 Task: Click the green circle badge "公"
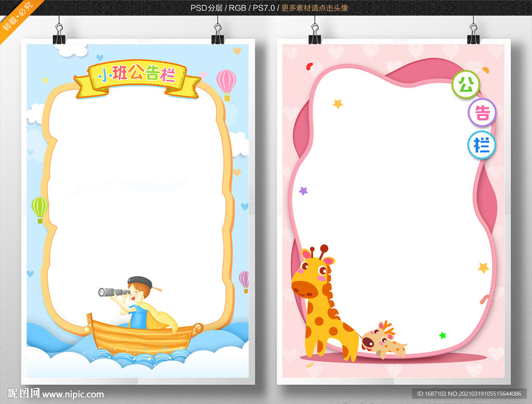[466, 85]
